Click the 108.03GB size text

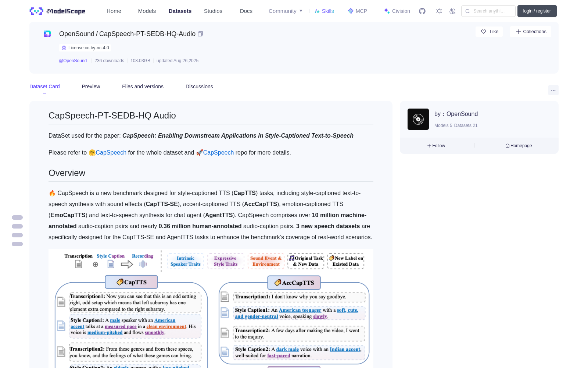140,61
